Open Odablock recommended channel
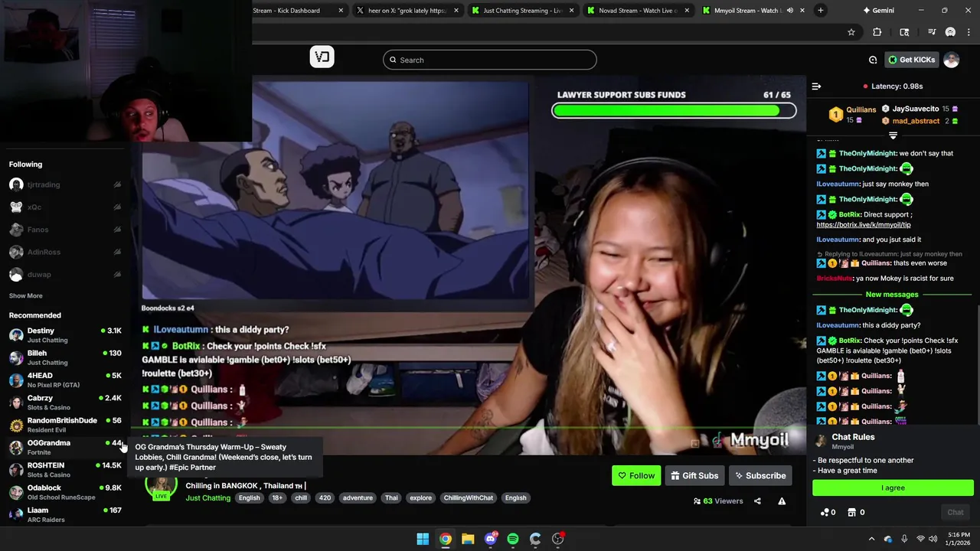980x551 pixels. [x=65, y=492]
